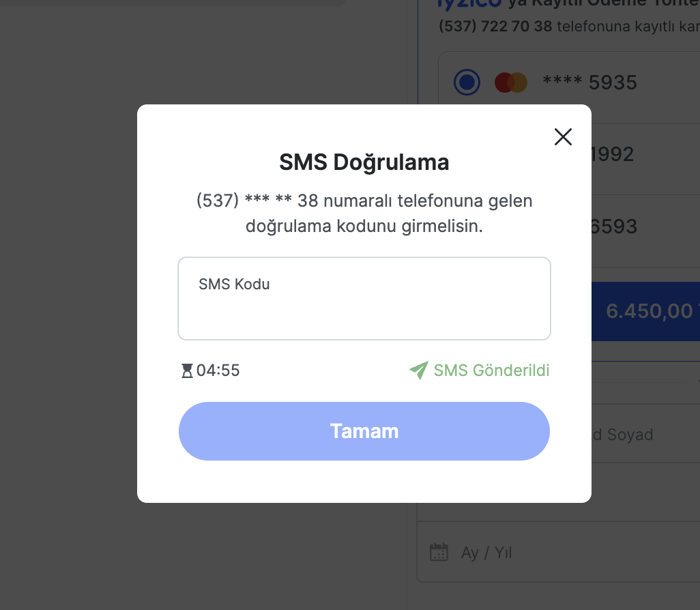Choose the saved card ending 6593
Image resolution: width=700 pixels, height=610 pixels.
(613, 227)
